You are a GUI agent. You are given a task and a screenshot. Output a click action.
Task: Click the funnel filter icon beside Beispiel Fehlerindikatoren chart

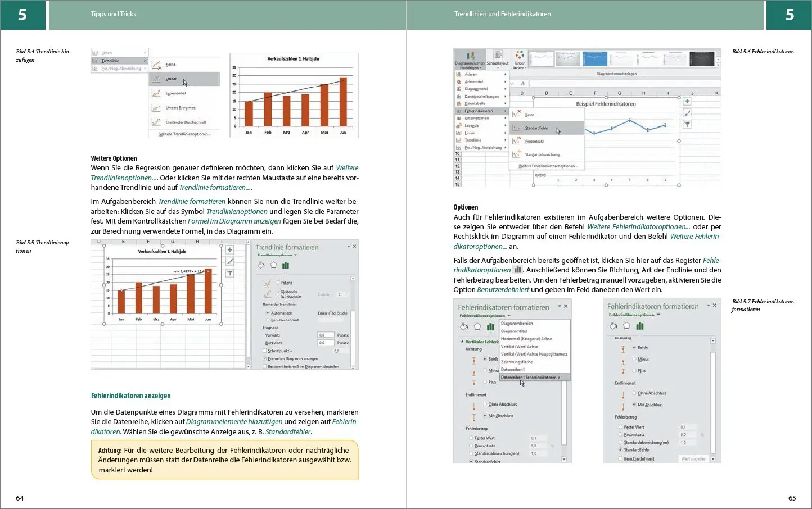[687, 124]
